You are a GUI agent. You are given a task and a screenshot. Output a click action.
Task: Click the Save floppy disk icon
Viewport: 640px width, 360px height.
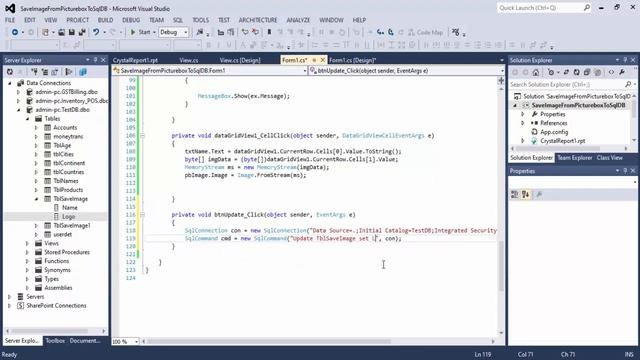tap(71, 32)
